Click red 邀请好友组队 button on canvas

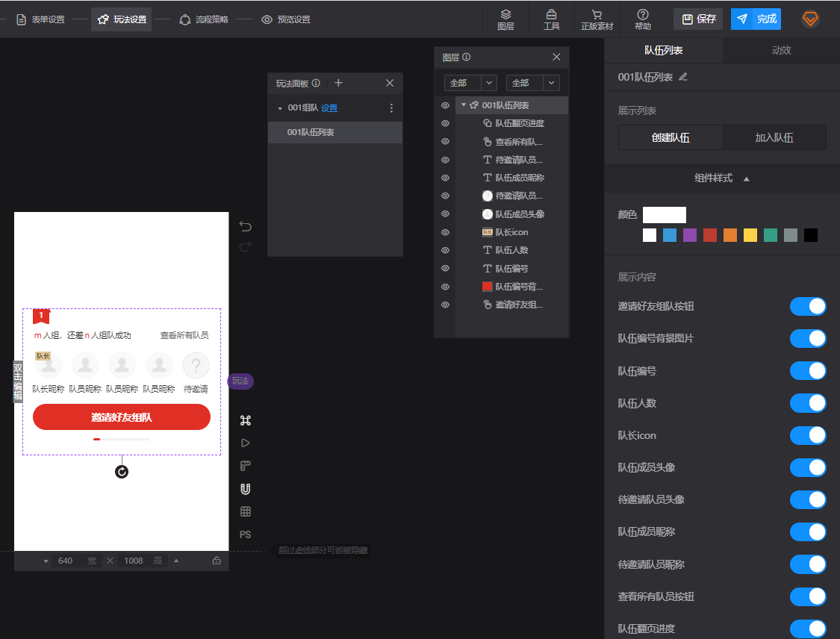click(x=122, y=417)
